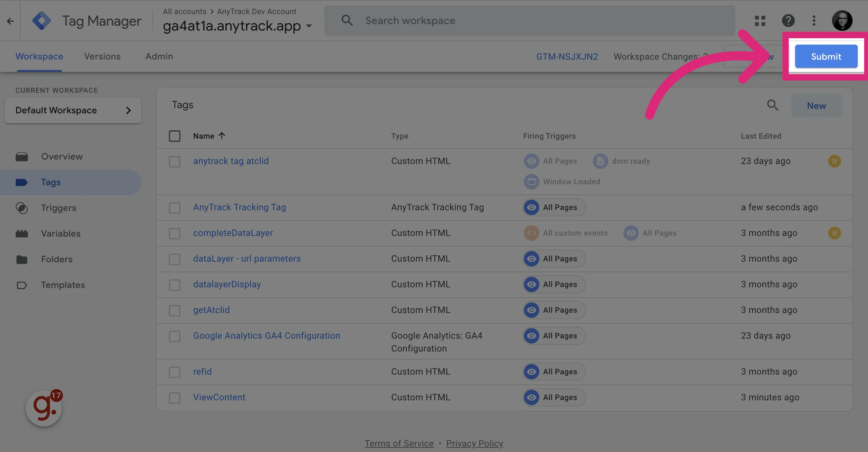
Task: Click All Pages trigger of datalayerDisplay row
Action: pyautogui.click(x=554, y=284)
